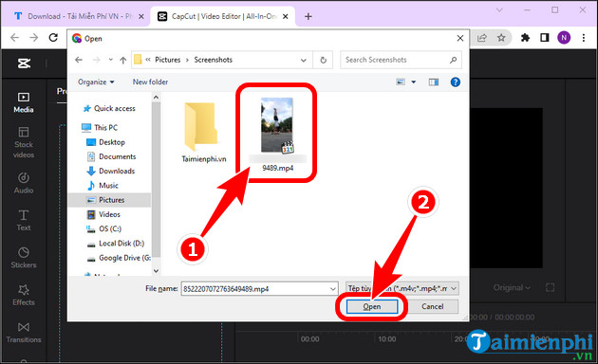This screenshot has width=598, height=364.
Task: Open the Media panel in CapCut sidebar
Action: (24, 102)
